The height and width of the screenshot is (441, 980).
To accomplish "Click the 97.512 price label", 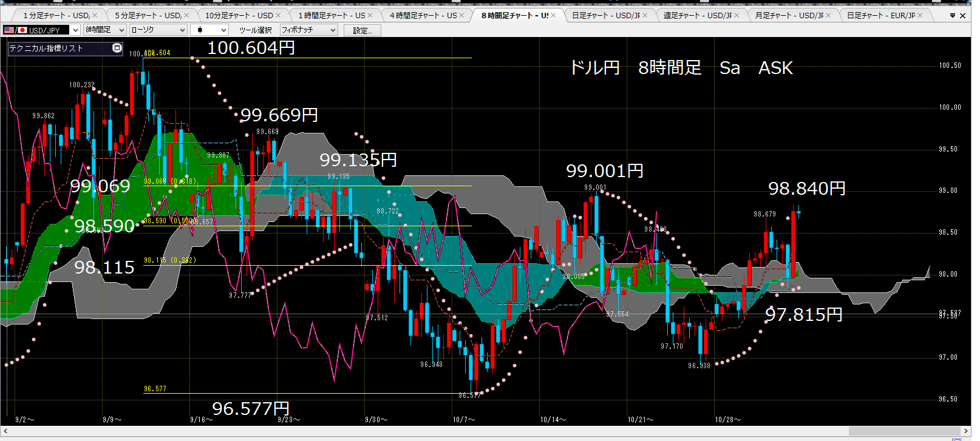I will (376, 318).
